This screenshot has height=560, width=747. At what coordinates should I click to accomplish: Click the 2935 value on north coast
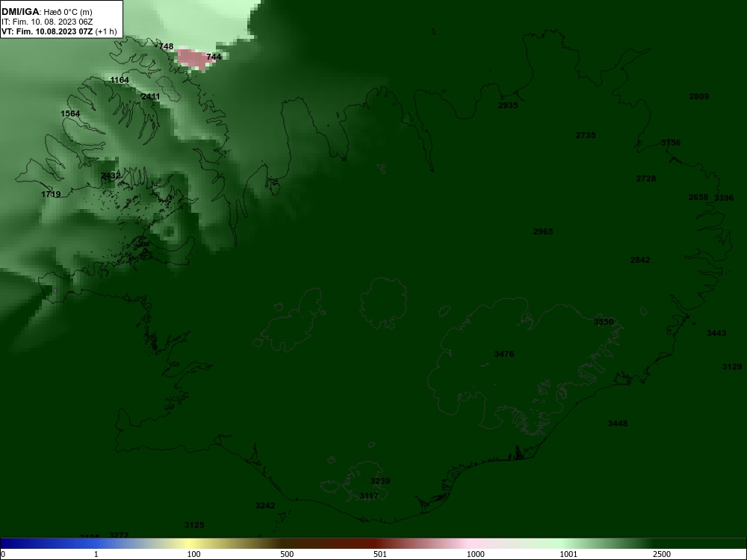click(x=508, y=106)
